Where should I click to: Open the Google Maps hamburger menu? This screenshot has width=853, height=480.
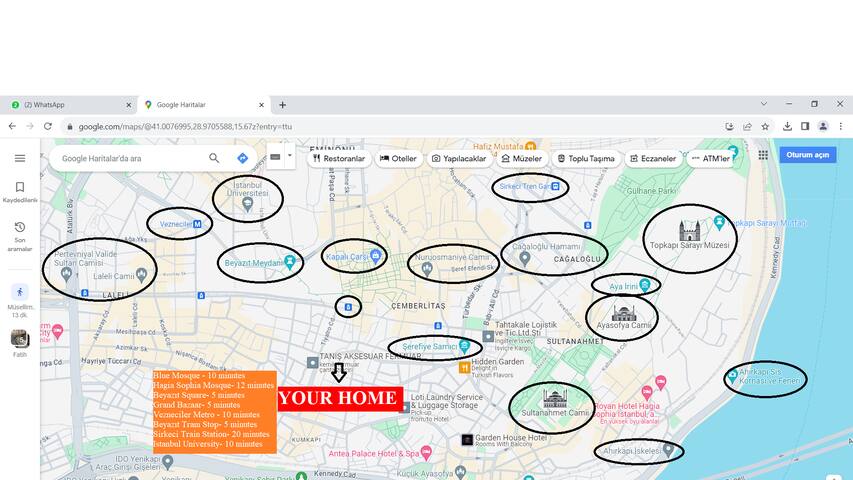[20, 158]
